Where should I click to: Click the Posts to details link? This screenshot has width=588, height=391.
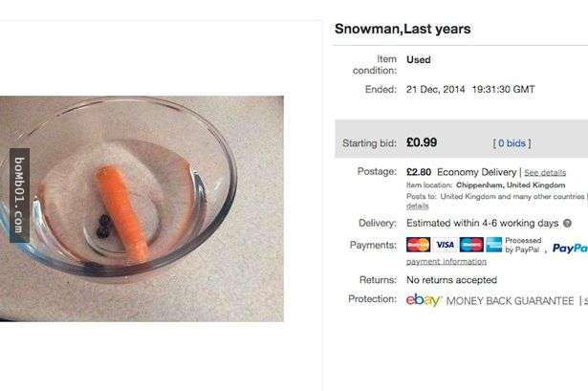(417, 206)
